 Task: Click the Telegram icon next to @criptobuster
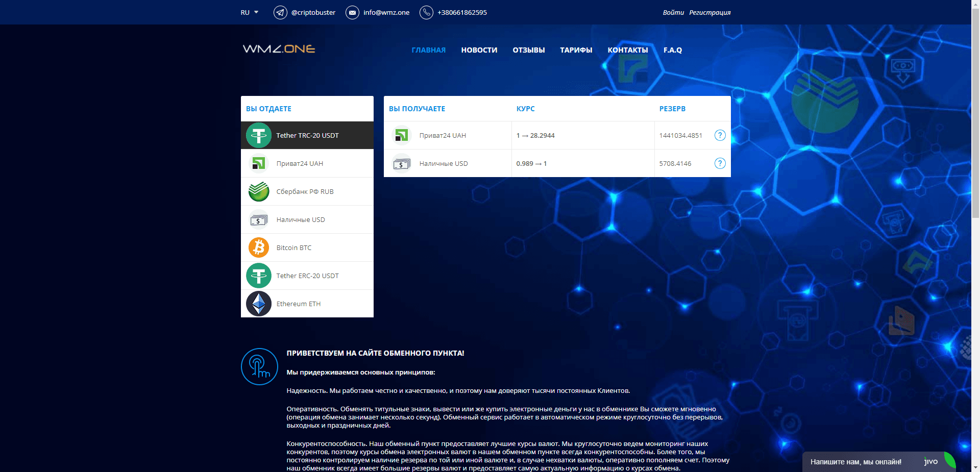(x=280, y=12)
